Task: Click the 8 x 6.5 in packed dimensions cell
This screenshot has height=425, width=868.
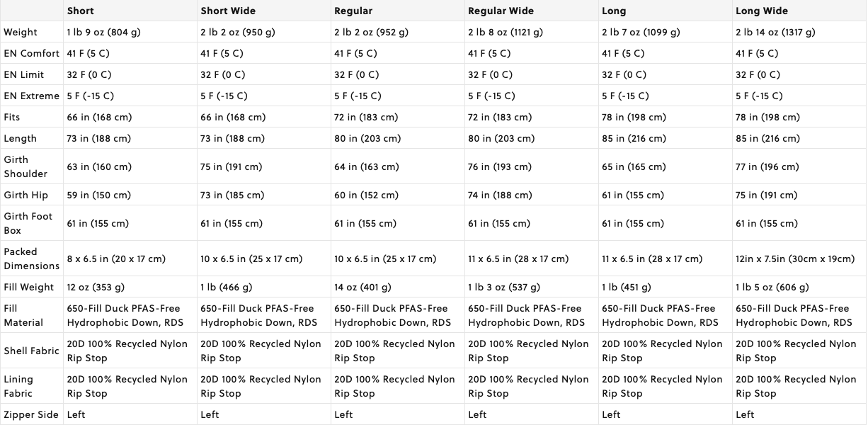Action: (116, 259)
